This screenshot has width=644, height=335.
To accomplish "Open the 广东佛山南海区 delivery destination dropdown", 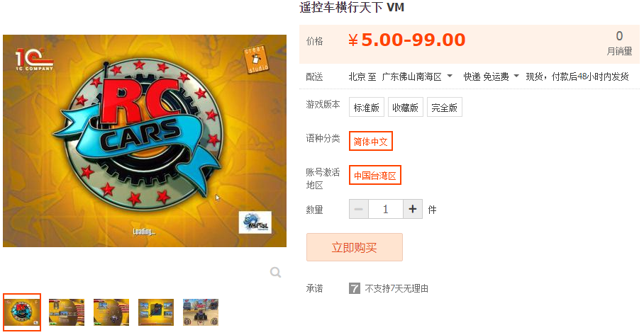I will [417, 76].
